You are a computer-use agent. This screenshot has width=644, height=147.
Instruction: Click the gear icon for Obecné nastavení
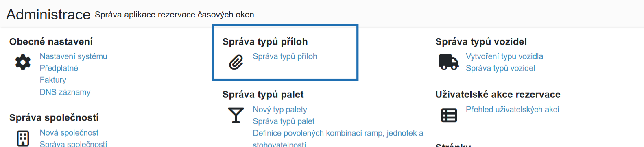(23, 62)
